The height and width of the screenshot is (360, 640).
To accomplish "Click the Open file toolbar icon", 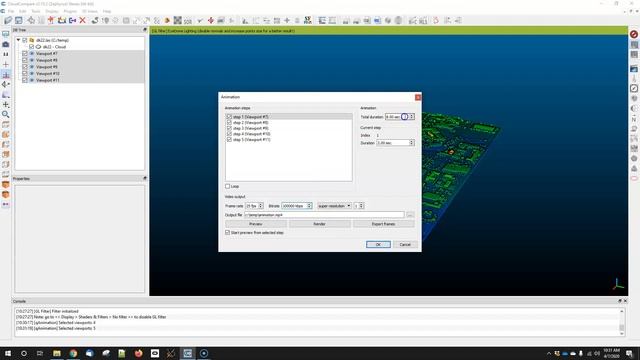I will pos(8,20).
